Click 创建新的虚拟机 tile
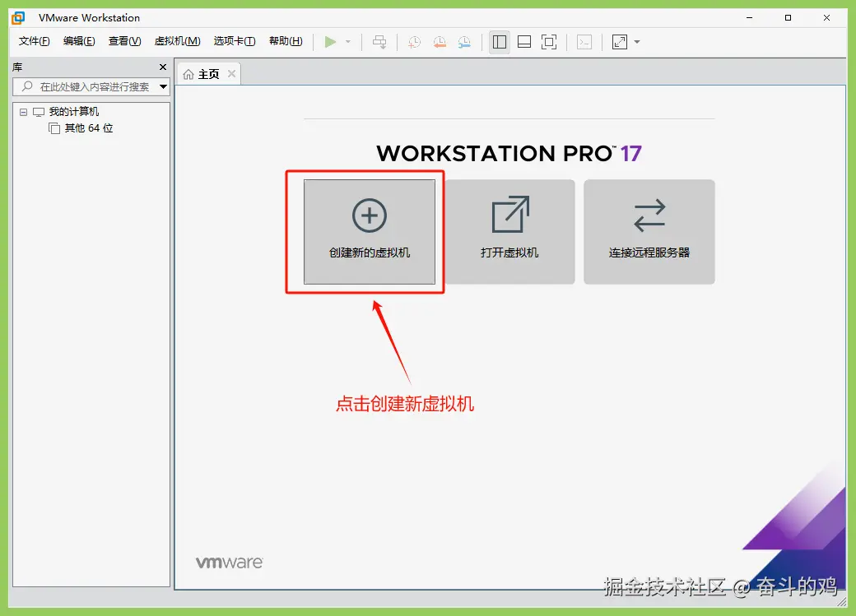Screen dimensions: 856x616 370,232
